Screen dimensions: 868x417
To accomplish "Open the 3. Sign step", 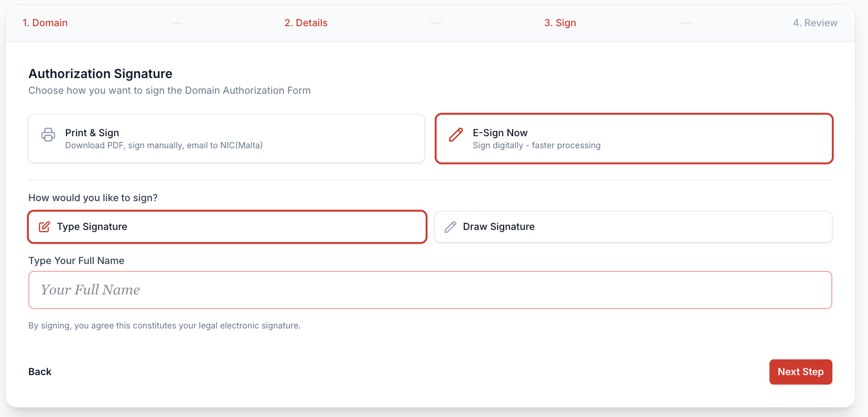I will pyautogui.click(x=560, y=23).
